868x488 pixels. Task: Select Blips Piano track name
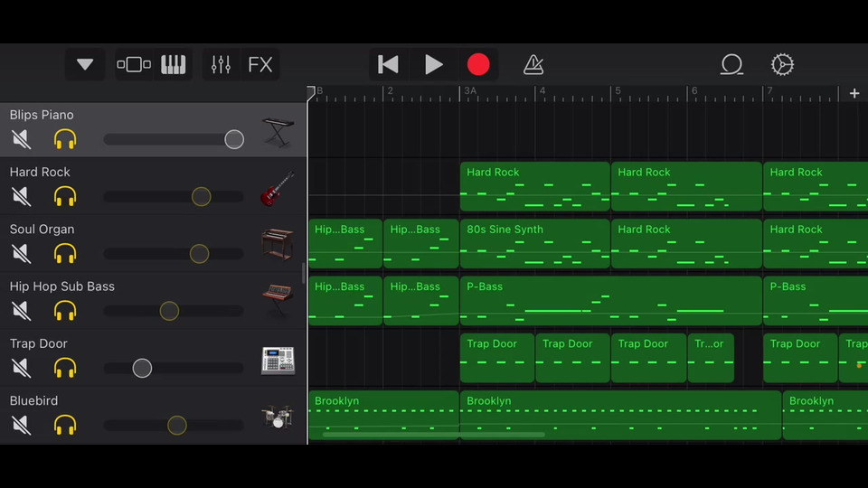[x=42, y=115]
